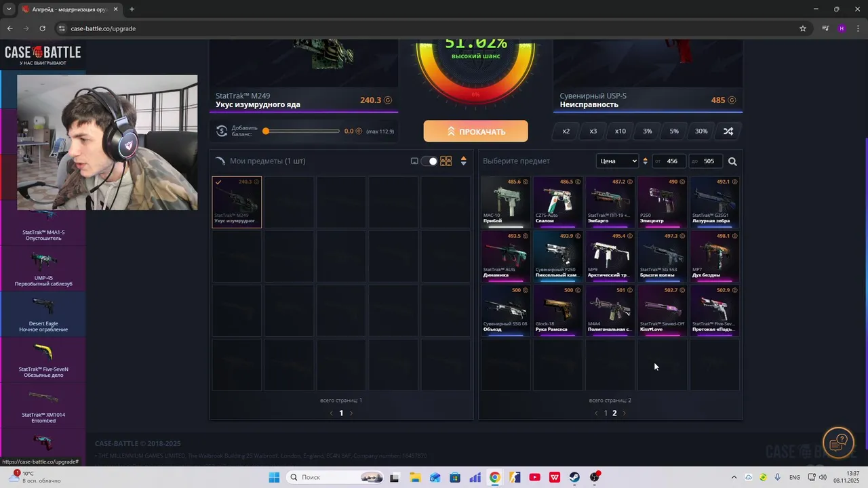Open Chrome three-dot menu
This screenshot has width=868, height=488.
(857, 28)
